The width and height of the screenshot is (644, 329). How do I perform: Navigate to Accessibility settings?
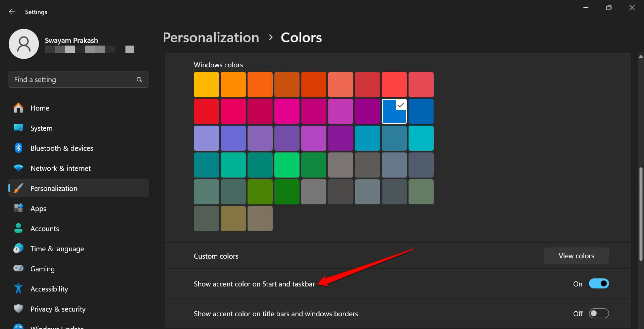coord(49,289)
